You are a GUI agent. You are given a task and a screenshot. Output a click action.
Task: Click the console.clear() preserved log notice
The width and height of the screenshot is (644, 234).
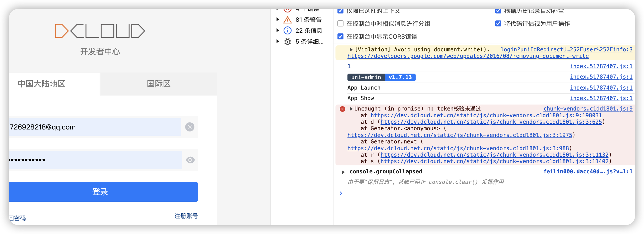point(426,182)
